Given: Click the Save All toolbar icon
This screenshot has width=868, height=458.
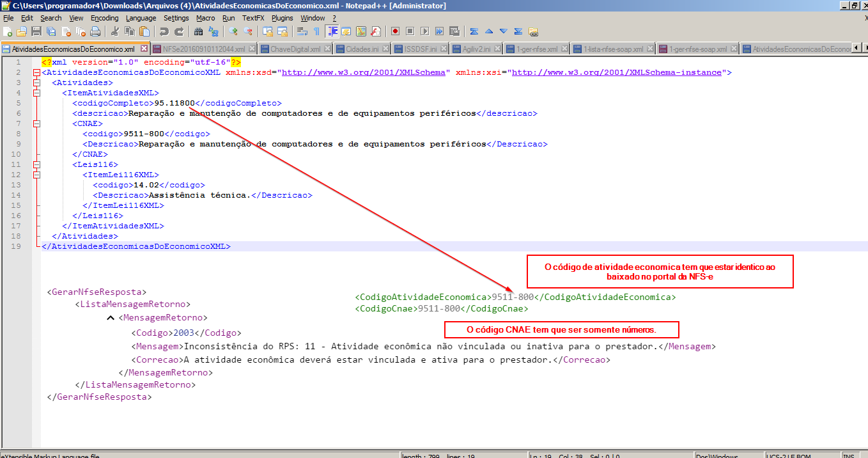Looking at the screenshot, I should click(51, 31).
